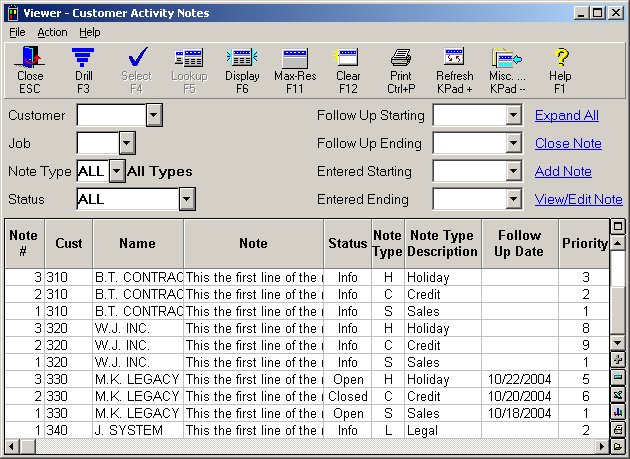Click the Print printer icon
The image size is (630, 459).
click(401, 59)
